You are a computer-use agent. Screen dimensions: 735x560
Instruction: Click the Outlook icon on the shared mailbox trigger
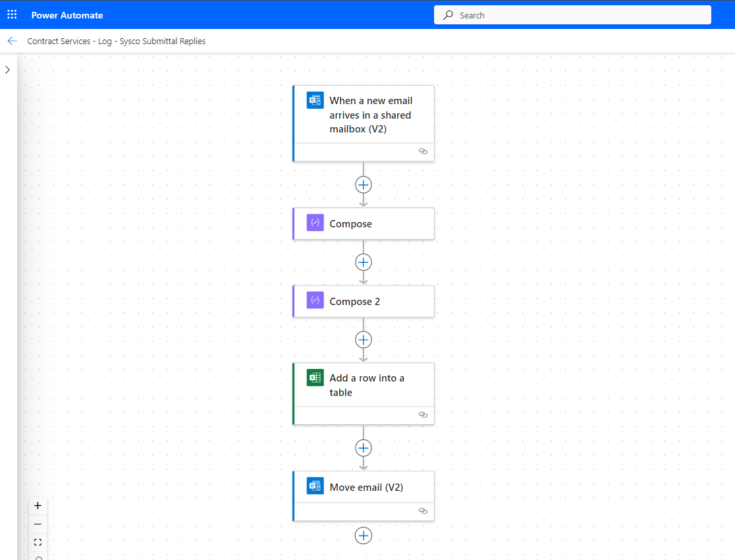315,100
